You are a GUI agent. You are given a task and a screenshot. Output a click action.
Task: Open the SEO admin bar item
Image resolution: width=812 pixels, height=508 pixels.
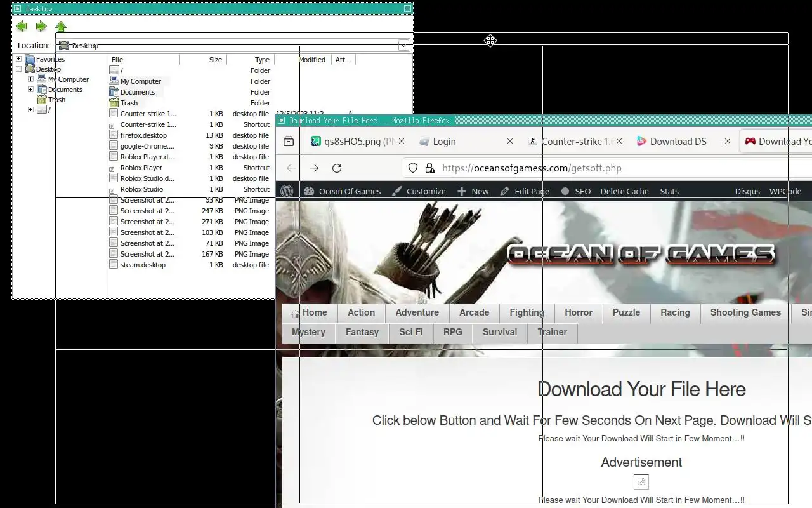coord(575,191)
